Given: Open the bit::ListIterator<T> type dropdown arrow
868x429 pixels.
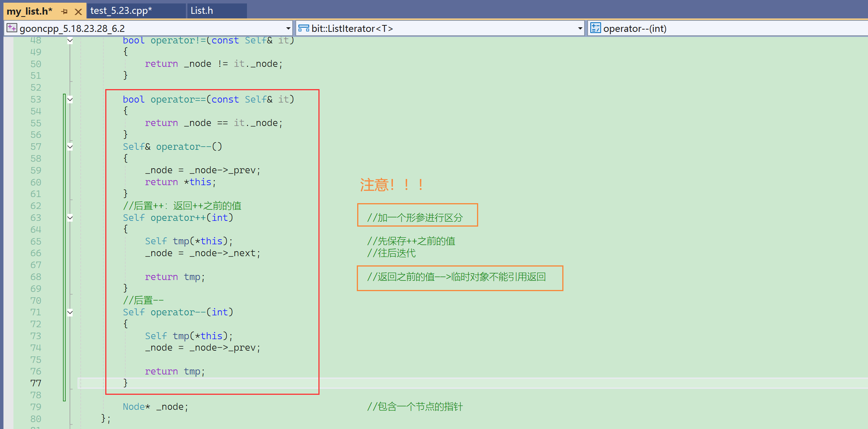Looking at the screenshot, I should pos(580,28).
